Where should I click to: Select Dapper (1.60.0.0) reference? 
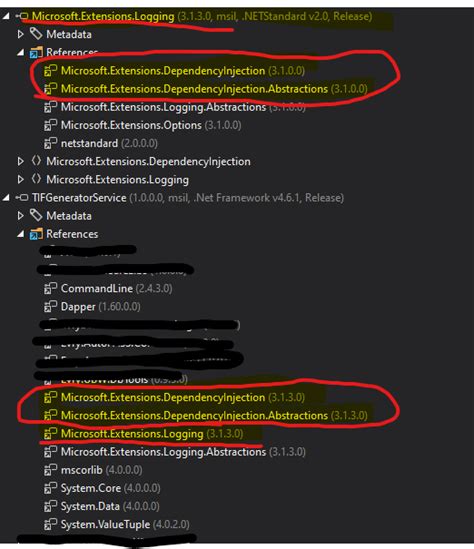(101, 307)
